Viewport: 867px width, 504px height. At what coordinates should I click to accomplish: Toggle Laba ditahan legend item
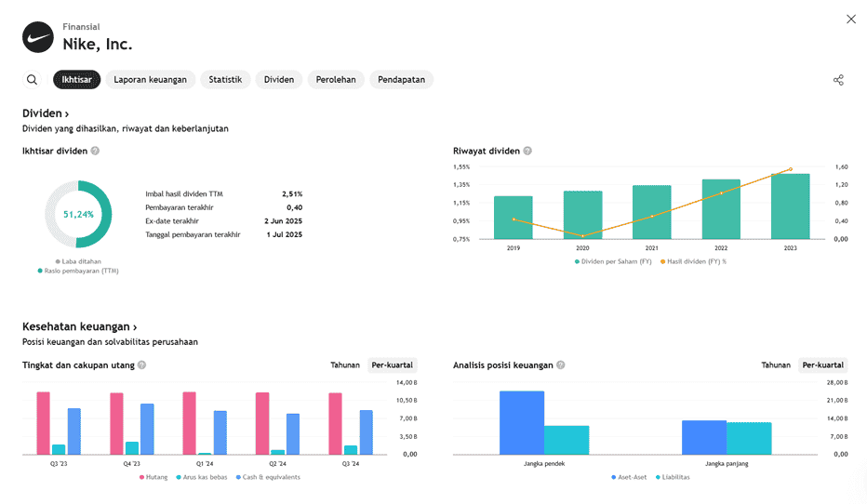pos(78,261)
